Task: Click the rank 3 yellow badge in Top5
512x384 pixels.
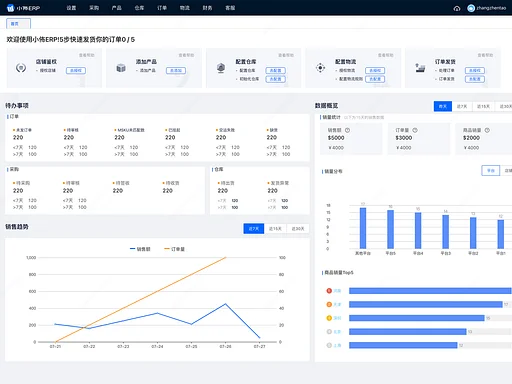Action: tap(329, 318)
